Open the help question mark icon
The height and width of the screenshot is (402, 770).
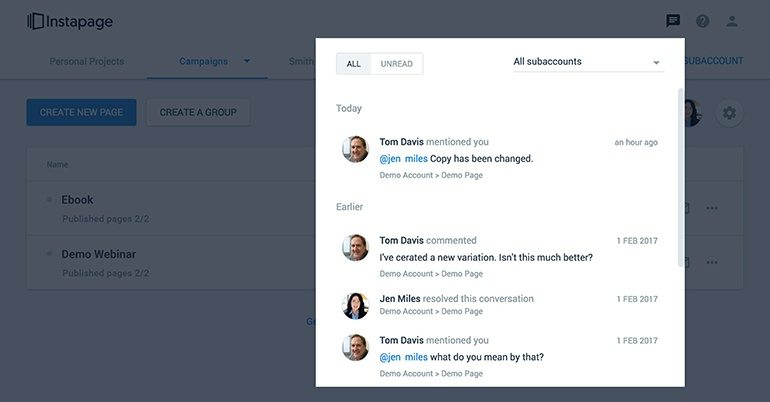[702, 21]
